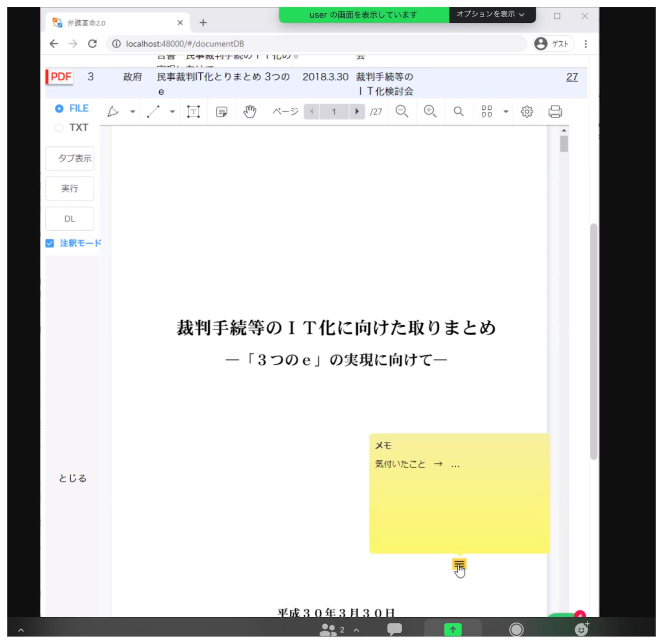Toggle the 注釈モード checkbox
Image resolution: width=663 pixels, height=644 pixels.
pyautogui.click(x=50, y=243)
